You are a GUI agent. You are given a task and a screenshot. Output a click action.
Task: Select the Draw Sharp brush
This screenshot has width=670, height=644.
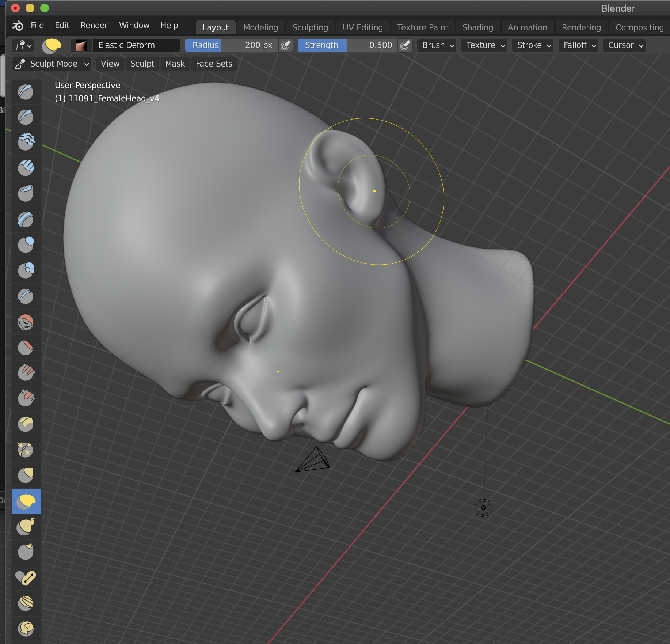click(x=26, y=117)
